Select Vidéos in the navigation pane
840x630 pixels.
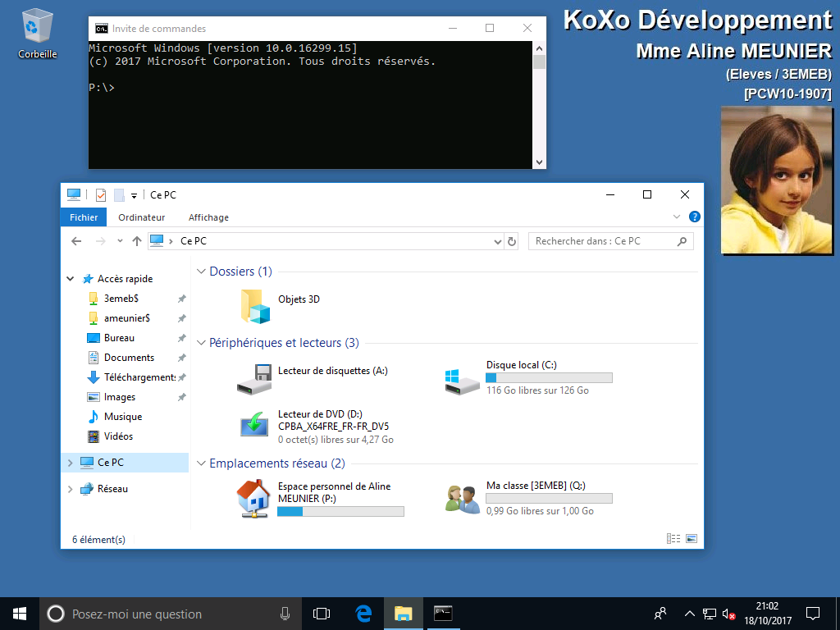click(x=118, y=436)
